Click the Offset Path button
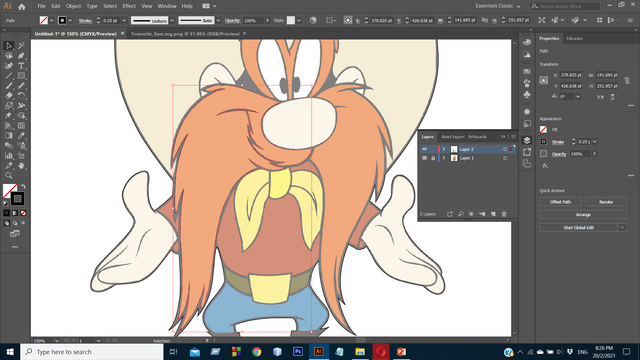Screen dimensions: 640x360 (x=560, y=202)
